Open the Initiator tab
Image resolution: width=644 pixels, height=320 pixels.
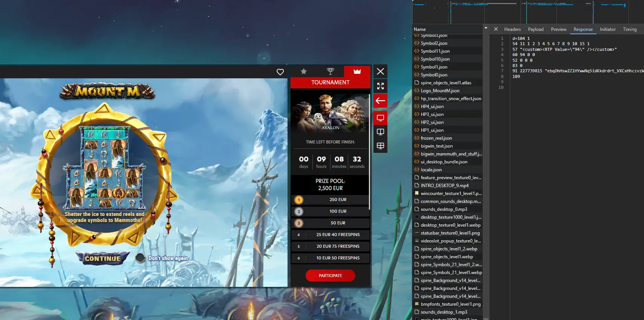[x=607, y=29]
